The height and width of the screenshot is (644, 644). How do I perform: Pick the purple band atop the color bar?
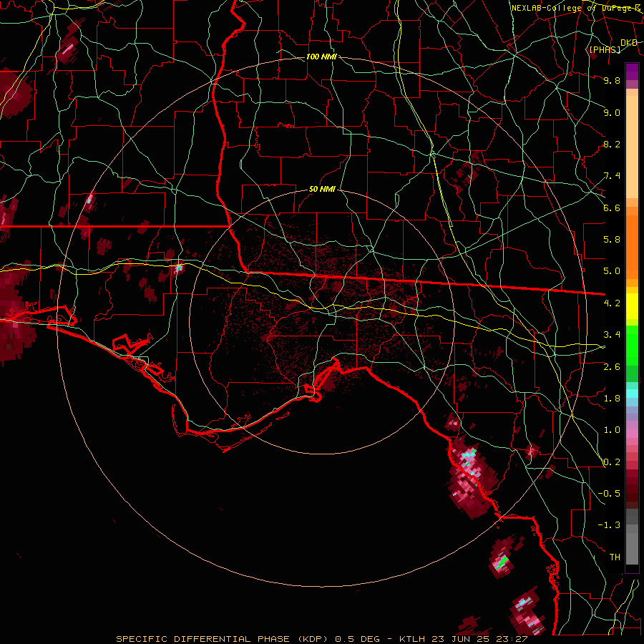click(x=632, y=72)
